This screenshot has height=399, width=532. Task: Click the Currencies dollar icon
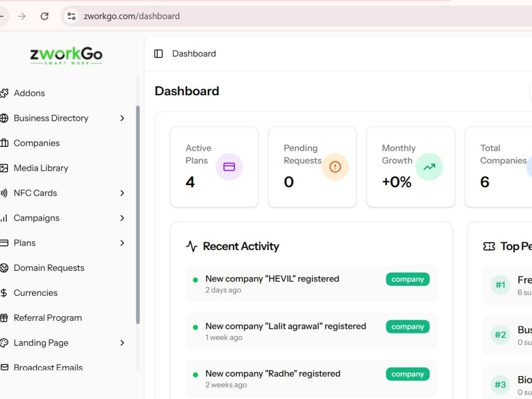point(4,293)
